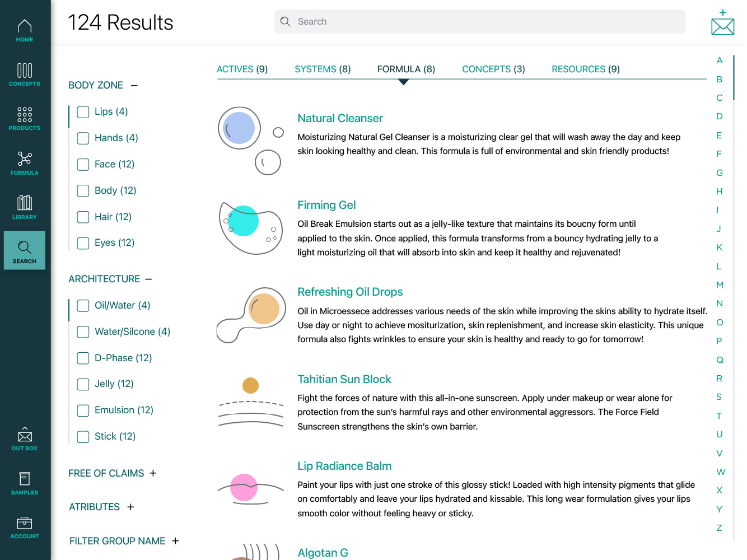The image size is (747, 560).
Task: Go to Concepts in sidebar
Action: coord(25,74)
